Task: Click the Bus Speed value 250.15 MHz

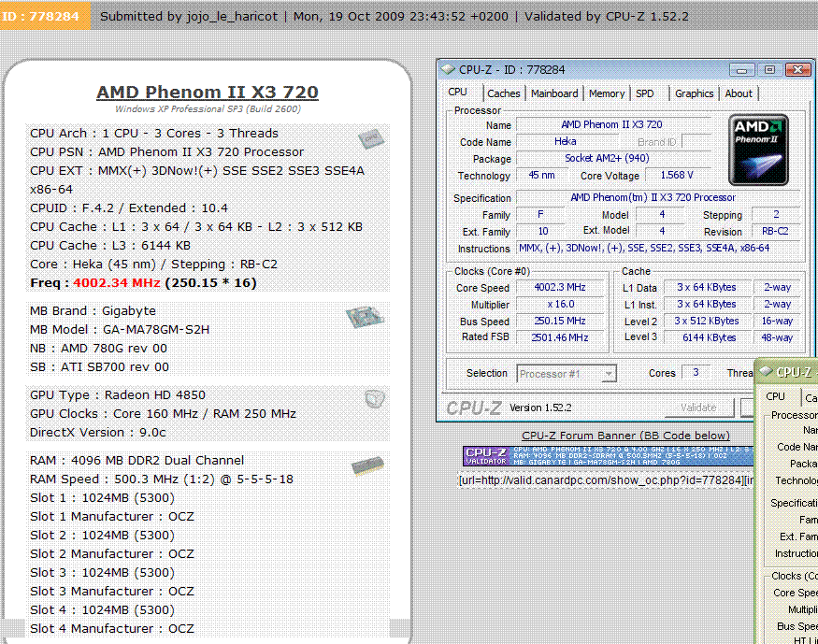Action: (560, 321)
